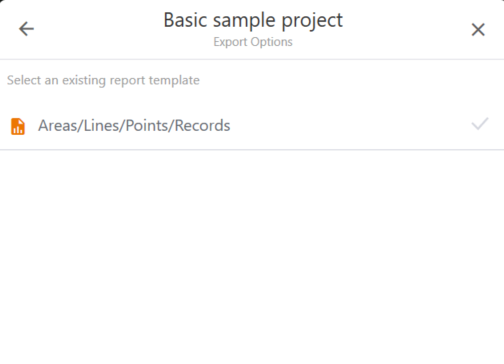Click 'Select an existing report template' label
Viewport: 504px width, 364px height.
click(103, 80)
